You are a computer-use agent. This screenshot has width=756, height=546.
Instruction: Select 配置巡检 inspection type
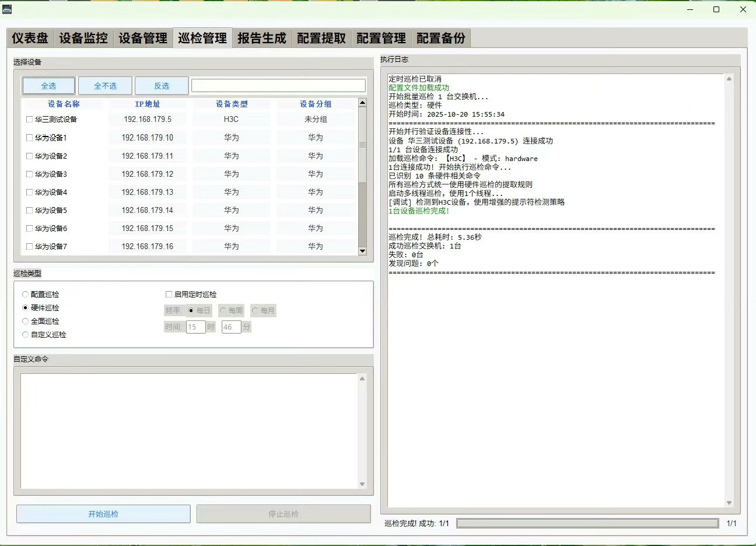point(25,295)
